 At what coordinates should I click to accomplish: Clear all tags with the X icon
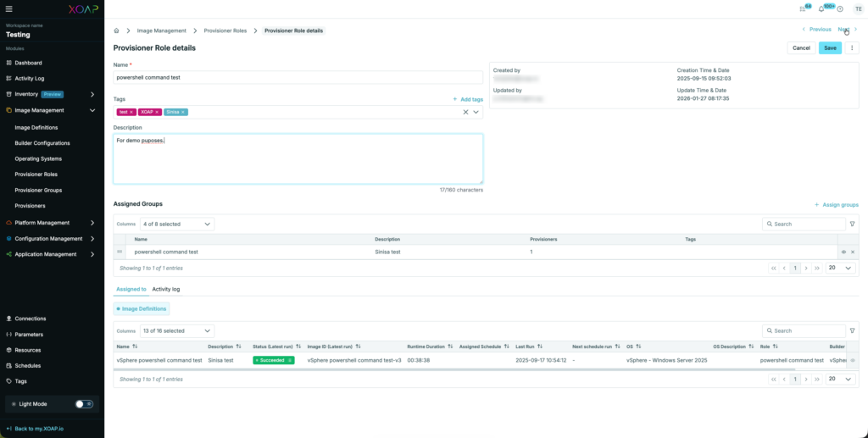465,112
